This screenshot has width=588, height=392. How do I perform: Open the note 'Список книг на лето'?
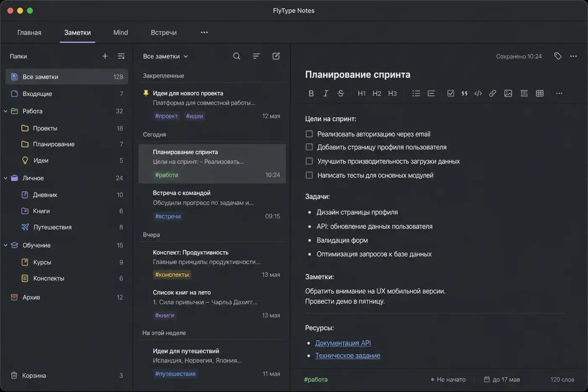pos(212,304)
